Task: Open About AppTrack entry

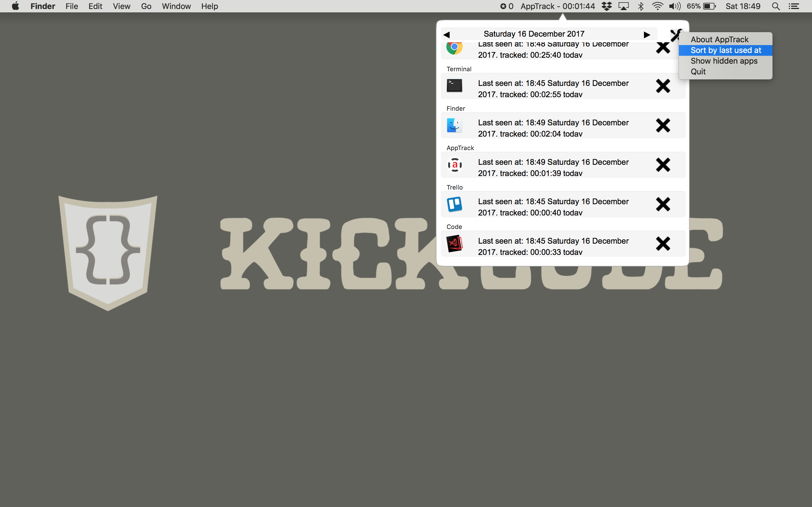Action: pyautogui.click(x=720, y=39)
